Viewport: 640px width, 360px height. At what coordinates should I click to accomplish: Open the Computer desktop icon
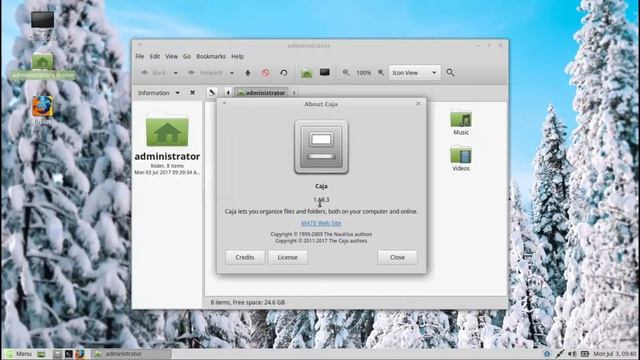coord(42,20)
